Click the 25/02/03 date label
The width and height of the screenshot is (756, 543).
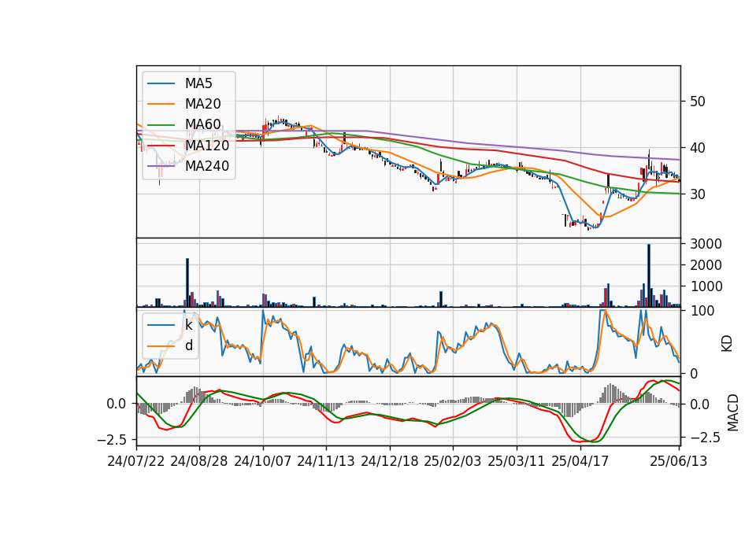coord(453,461)
